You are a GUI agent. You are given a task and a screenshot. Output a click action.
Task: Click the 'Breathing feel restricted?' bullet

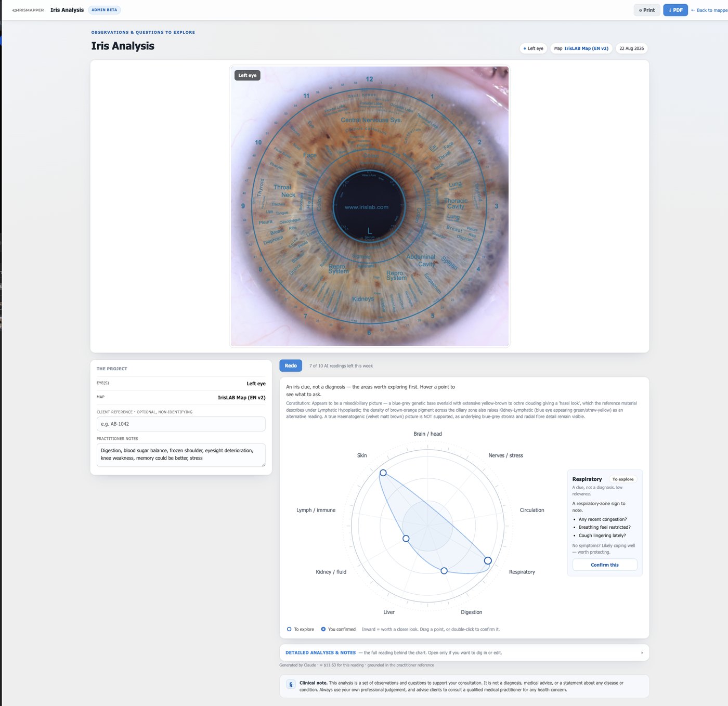pos(604,527)
